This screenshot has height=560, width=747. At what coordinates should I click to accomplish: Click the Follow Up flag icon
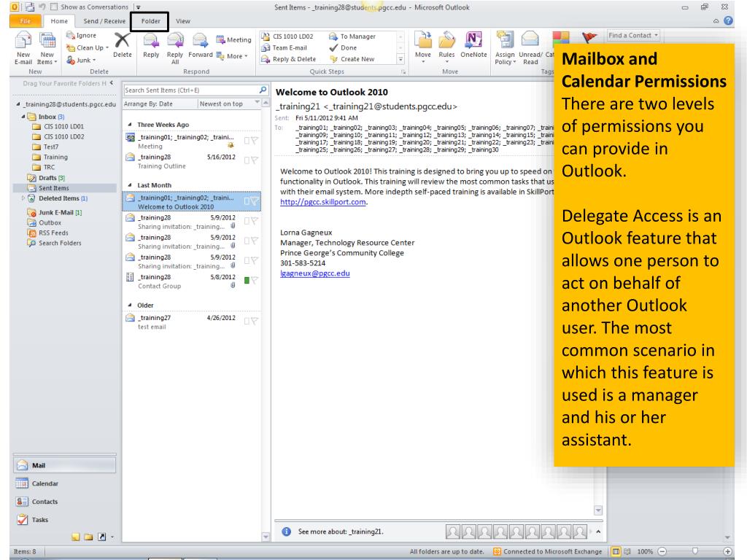click(589, 37)
